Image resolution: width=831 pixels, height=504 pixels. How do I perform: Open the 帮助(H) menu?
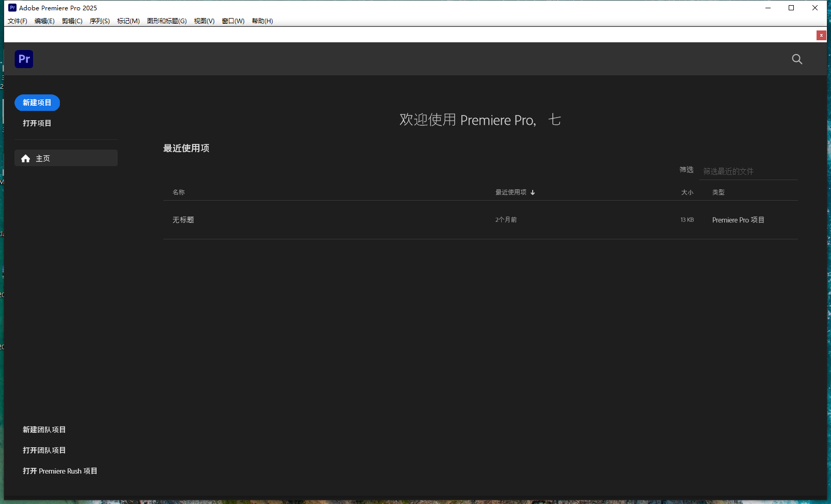point(262,21)
